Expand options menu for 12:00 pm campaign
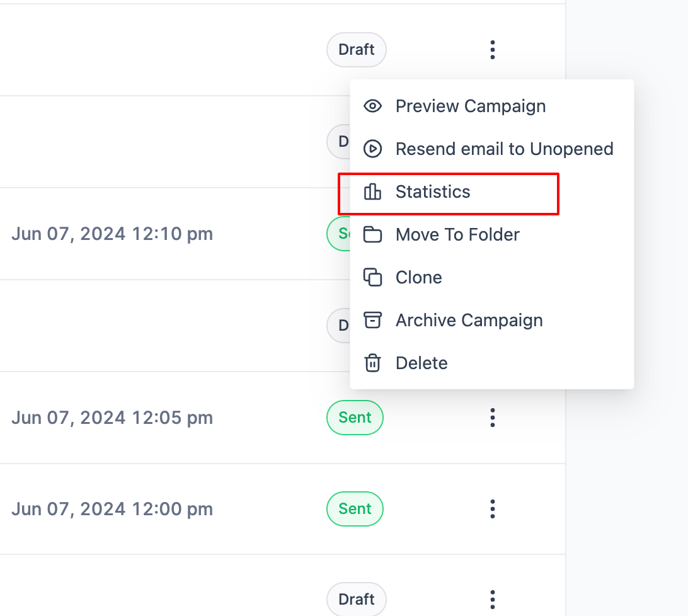This screenshot has height=616, width=688. [493, 508]
